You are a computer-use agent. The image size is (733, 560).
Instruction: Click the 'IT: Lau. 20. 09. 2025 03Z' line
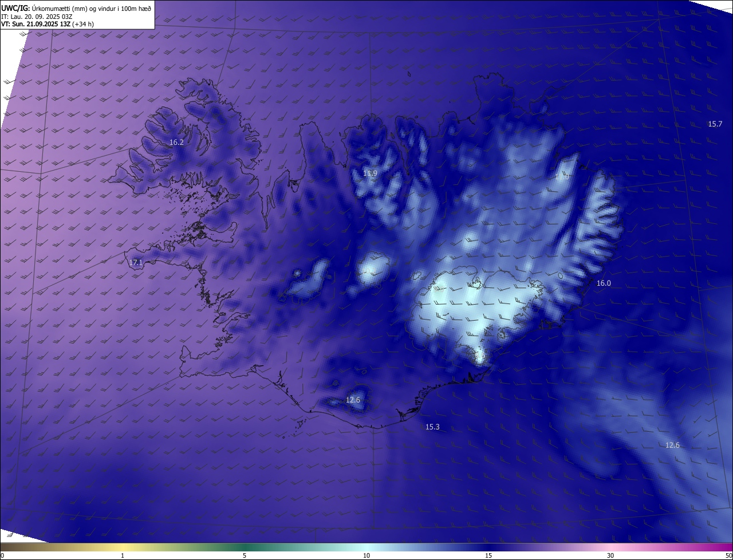coord(37,16)
